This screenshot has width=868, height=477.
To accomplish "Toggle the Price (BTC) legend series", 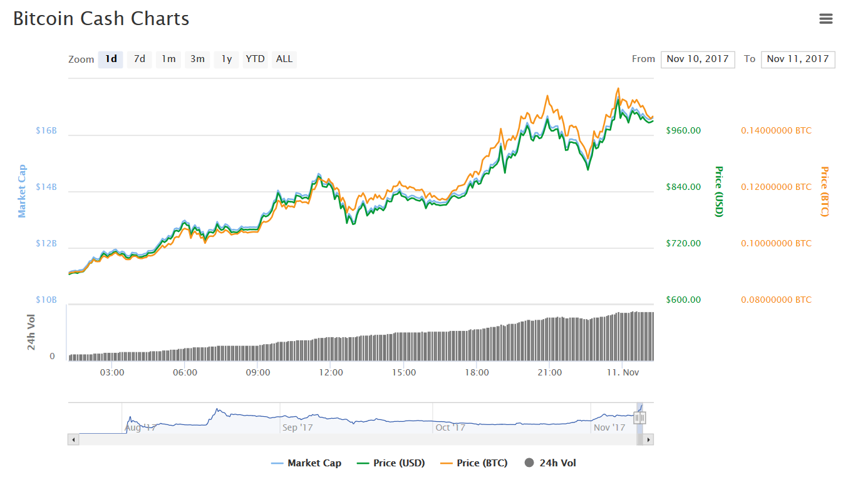I will pos(473,463).
